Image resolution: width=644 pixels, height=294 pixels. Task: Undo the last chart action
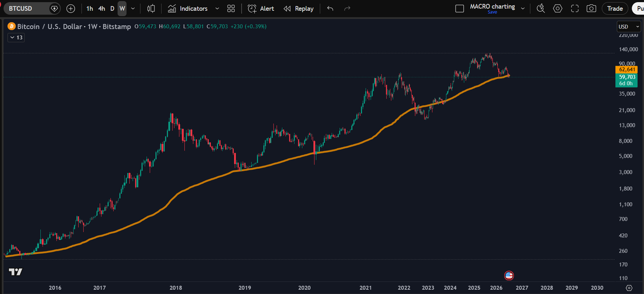[x=330, y=9]
